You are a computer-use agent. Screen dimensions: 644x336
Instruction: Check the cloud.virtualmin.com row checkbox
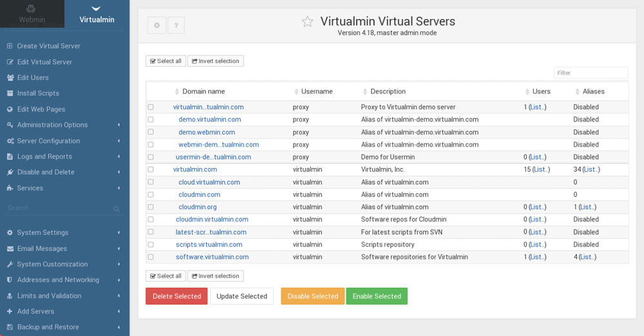[x=151, y=182]
